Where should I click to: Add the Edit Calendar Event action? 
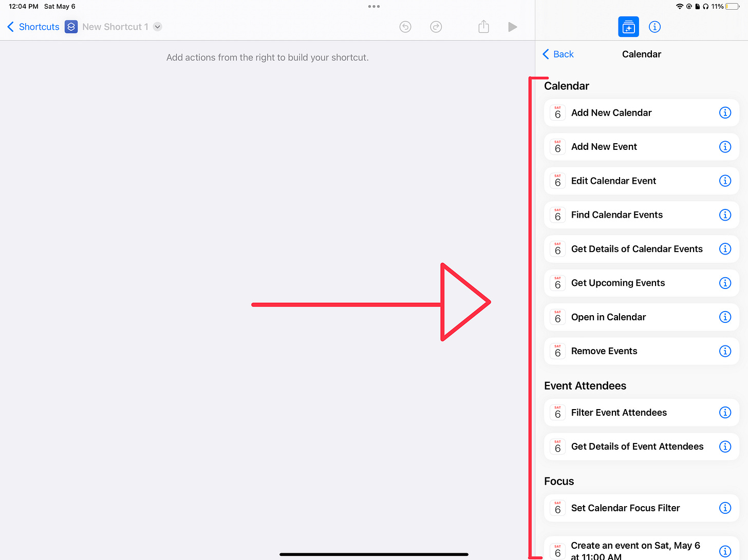click(x=641, y=181)
